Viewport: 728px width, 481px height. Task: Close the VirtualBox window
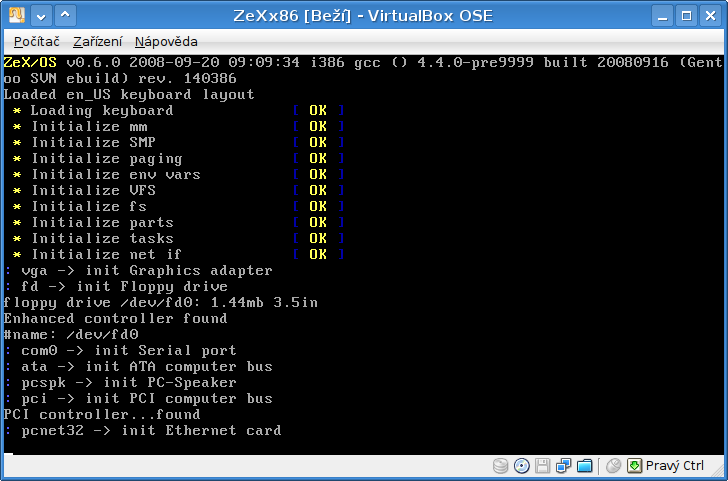point(710,16)
